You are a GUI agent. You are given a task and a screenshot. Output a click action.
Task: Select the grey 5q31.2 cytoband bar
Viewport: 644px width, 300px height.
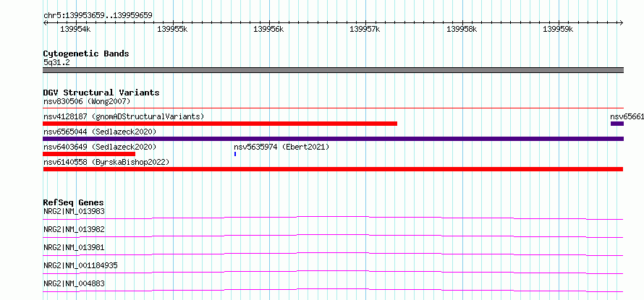click(x=333, y=70)
